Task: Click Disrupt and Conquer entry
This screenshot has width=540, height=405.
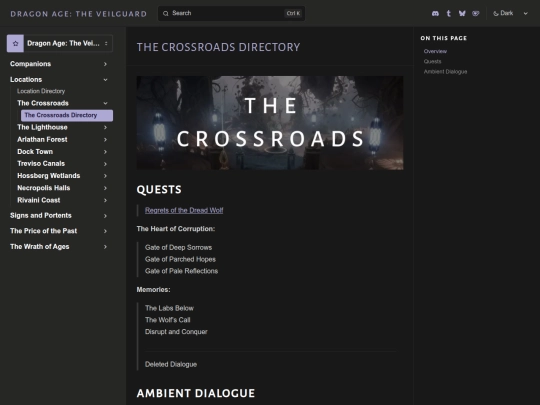Action: click(x=176, y=332)
